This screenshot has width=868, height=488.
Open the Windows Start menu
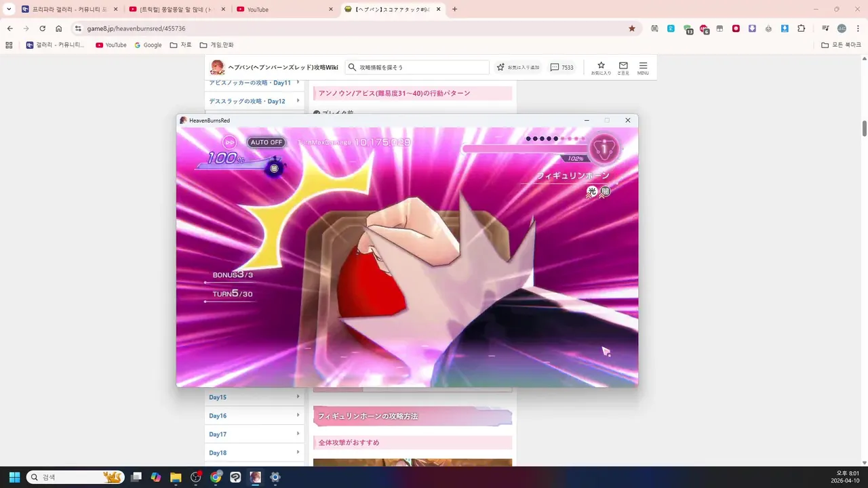[x=14, y=477]
